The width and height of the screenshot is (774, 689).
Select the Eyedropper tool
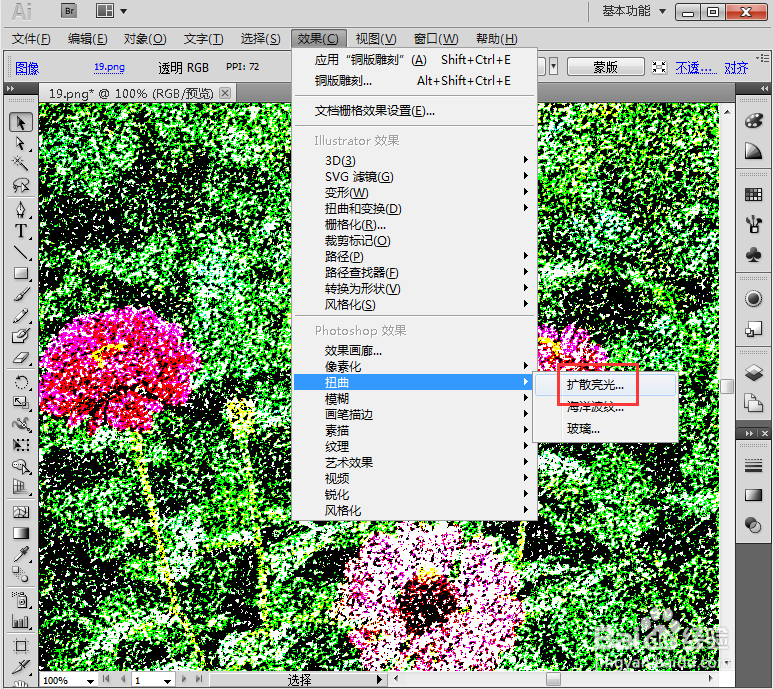(21, 554)
